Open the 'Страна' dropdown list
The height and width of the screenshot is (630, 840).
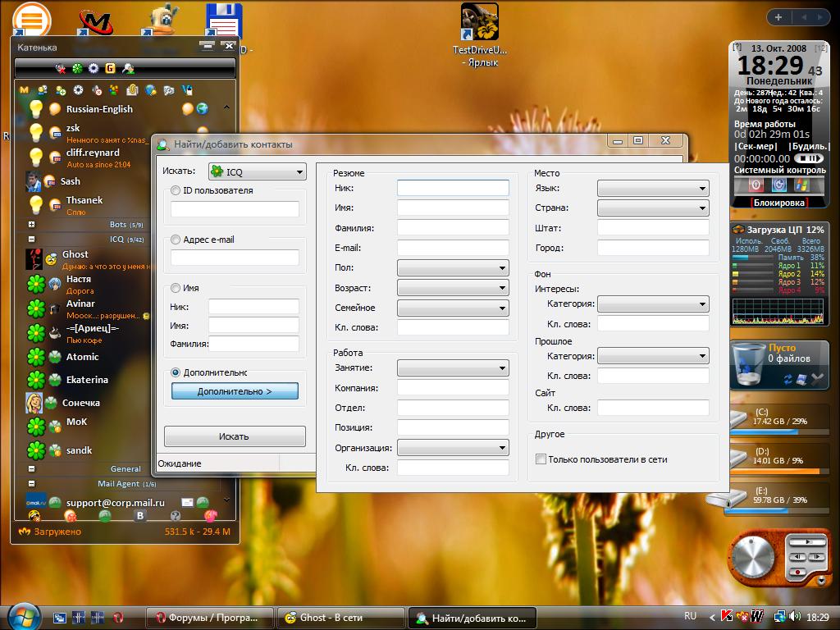click(x=653, y=208)
